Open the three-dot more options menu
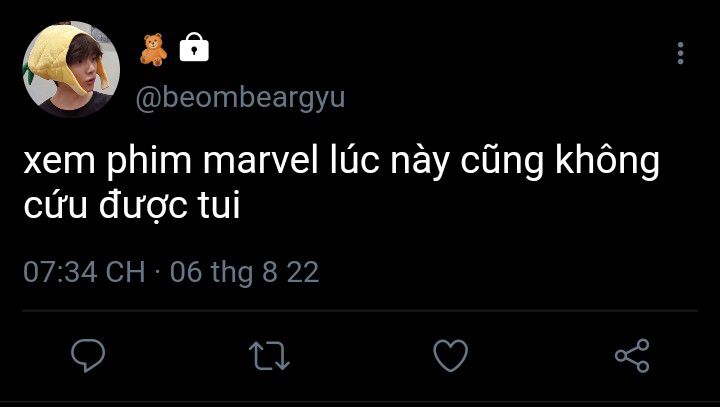 [681, 53]
